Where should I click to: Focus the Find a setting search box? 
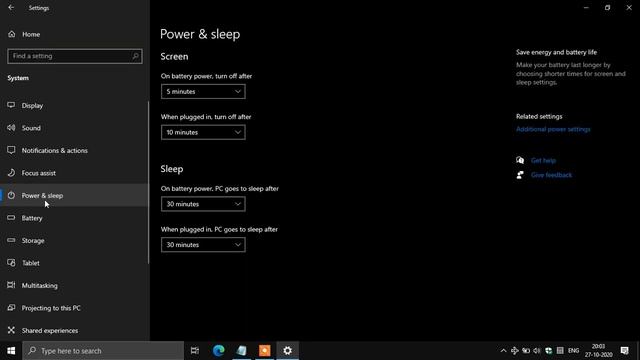point(75,56)
